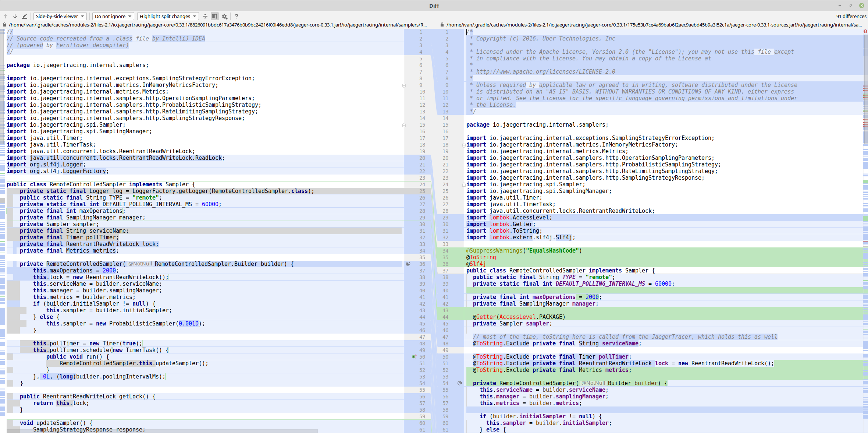The image size is (868, 433).
Task: Click the green marker icon near line 50 gutter
Action: pyautogui.click(x=414, y=356)
